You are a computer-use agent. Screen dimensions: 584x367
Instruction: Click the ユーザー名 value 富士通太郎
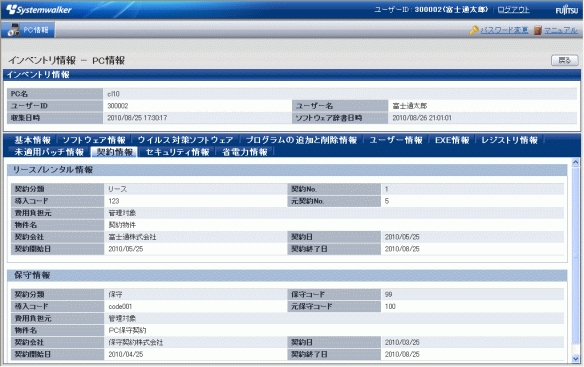coord(410,106)
